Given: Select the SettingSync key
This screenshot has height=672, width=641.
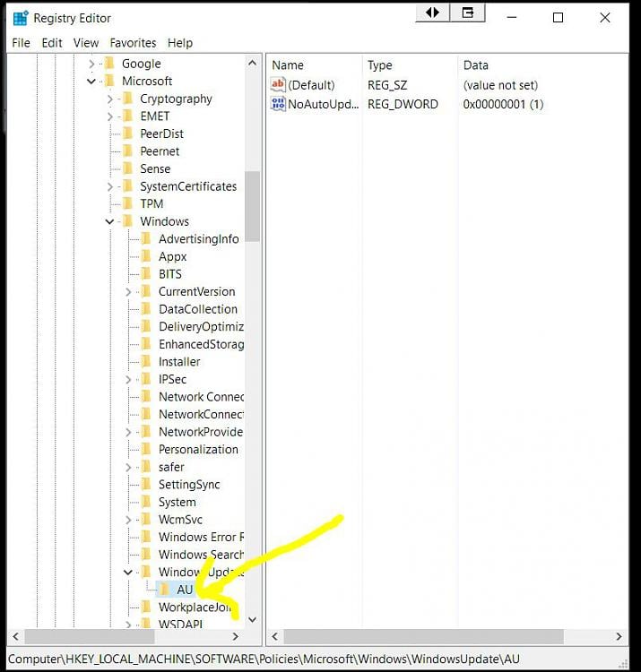Looking at the screenshot, I should pos(189,484).
